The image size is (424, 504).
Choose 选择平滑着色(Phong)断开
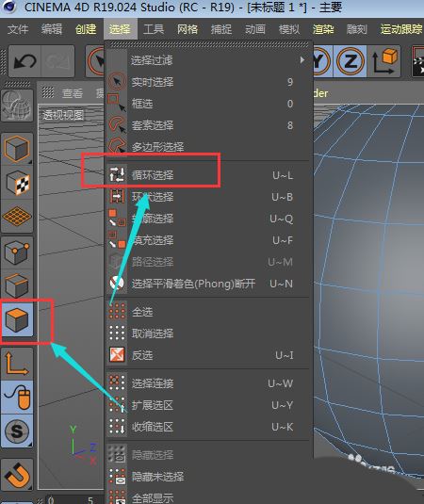208,284
